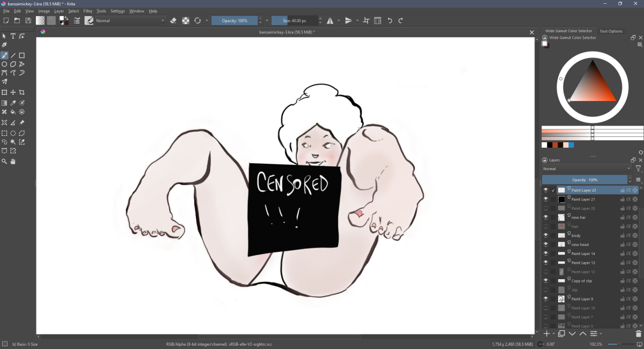Select the Text tool in the toolbox

coord(13,36)
